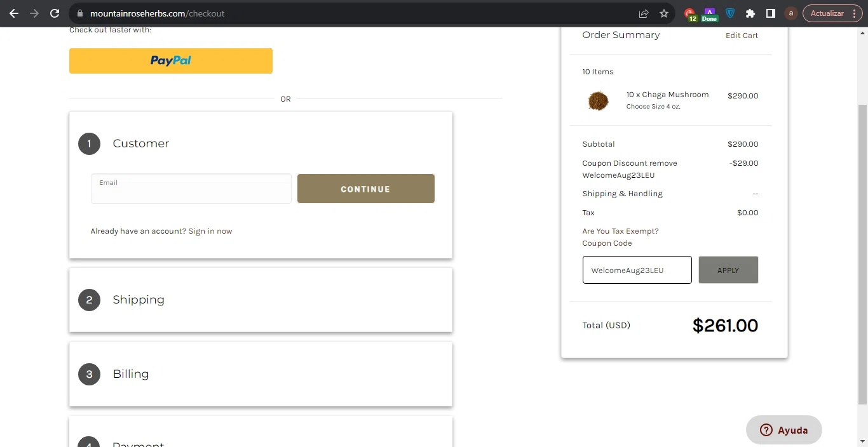Open the Customer section heading

[x=141, y=143]
